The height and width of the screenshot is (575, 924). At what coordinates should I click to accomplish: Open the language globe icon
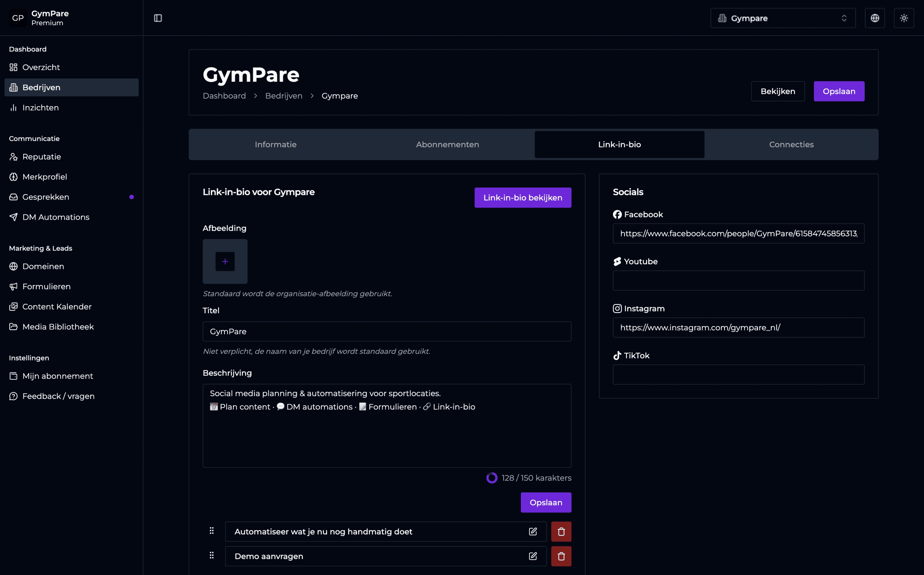click(x=875, y=18)
